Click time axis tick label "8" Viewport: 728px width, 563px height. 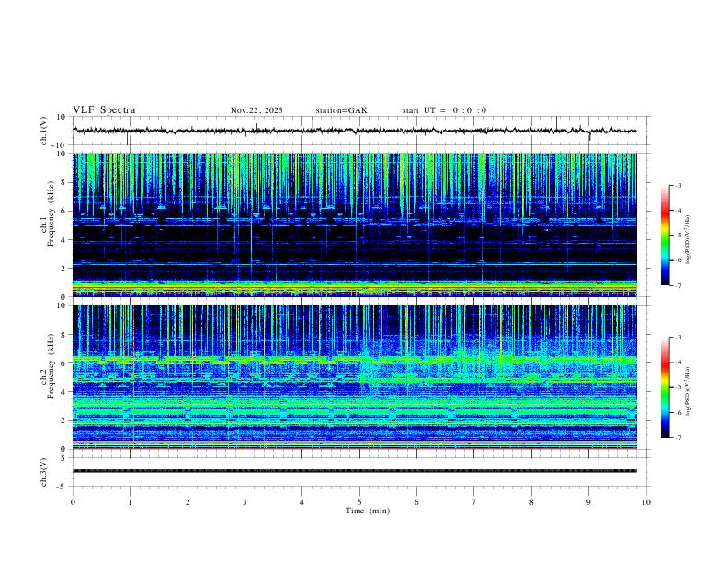click(531, 502)
